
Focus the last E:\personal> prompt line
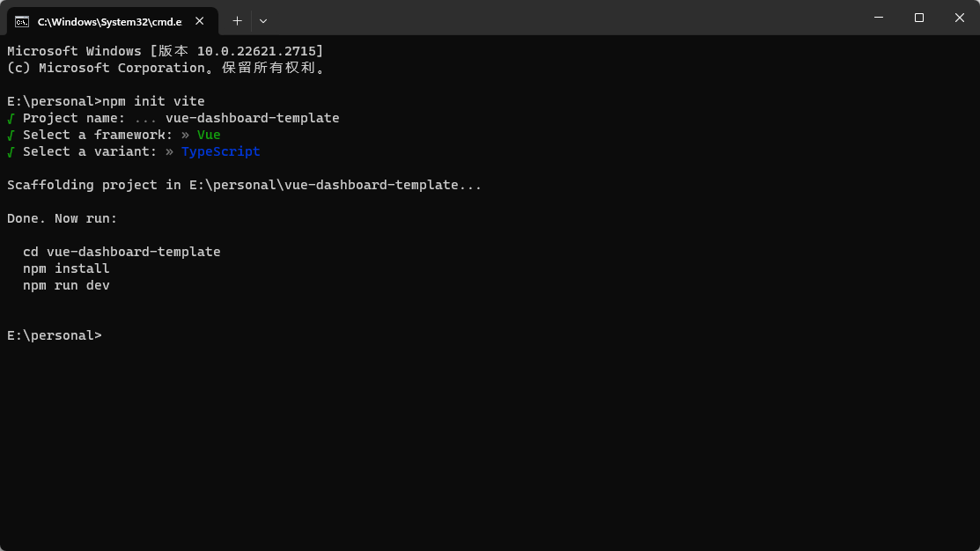(54, 335)
